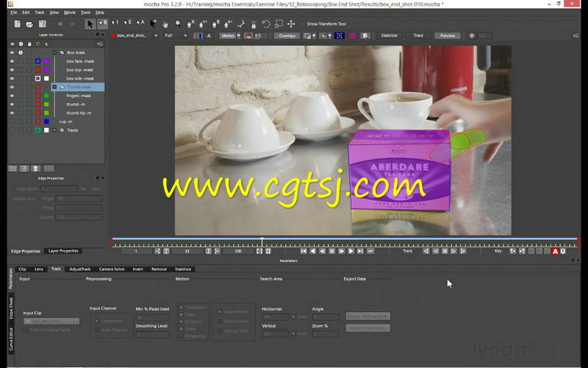Click box face -mask fill color swatch
The width and height of the screenshot is (588, 368).
[46, 61]
